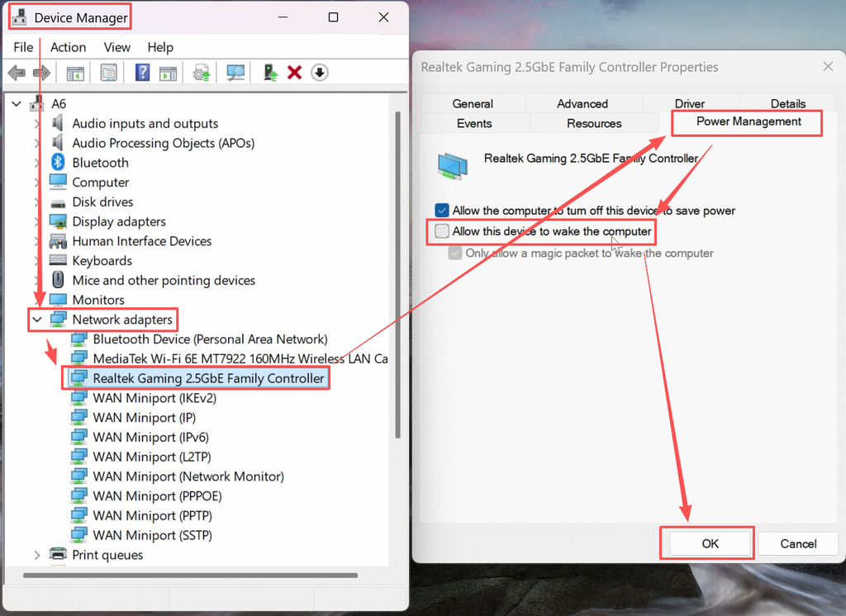Click the blue Help question-mark icon
The width and height of the screenshot is (846, 616).
point(142,73)
